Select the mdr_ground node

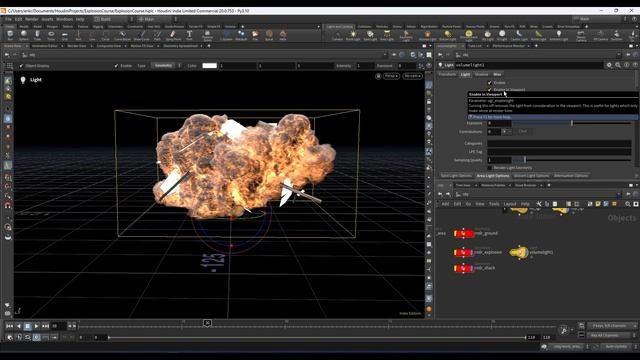464,233
